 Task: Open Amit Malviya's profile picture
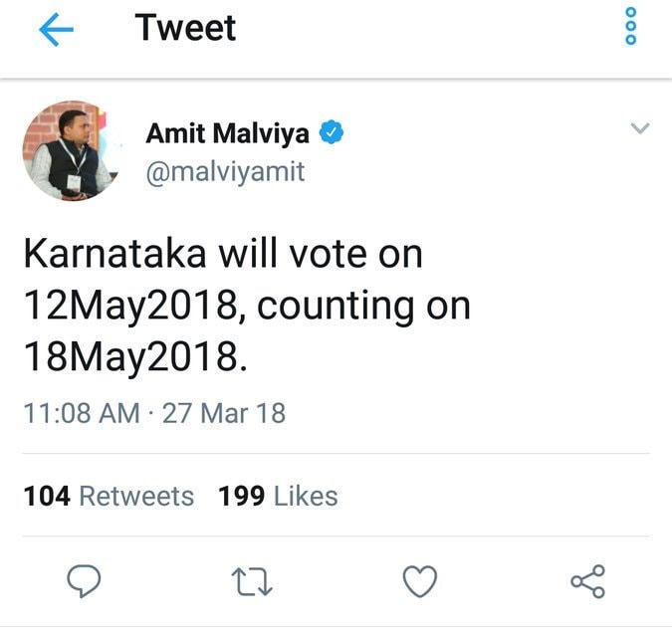point(71,151)
